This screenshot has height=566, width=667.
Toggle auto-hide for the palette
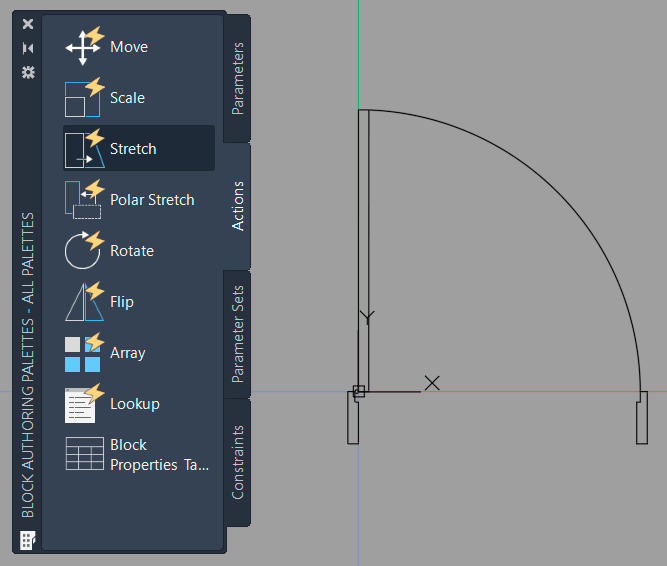[28, 48]
